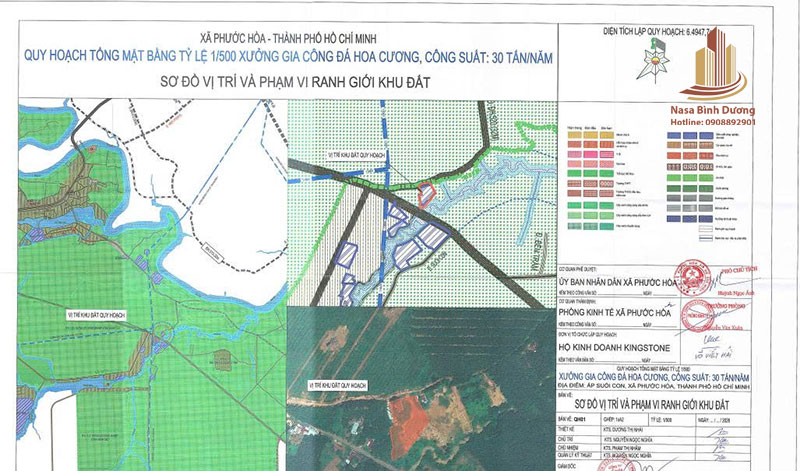Screen dimensions: 800x471
Task: Click the header 'XÃ PHƯỚC HÒA - THÀNH PHỐ HỒ CHÍ MINH'
Action: [288, 38]
